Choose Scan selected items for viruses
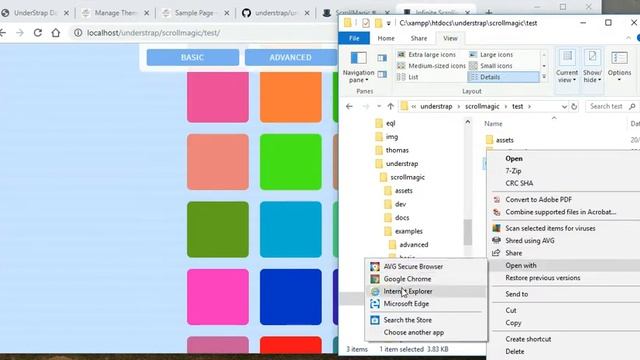Viewport: 640px width, 360px height. (x=550, y=228)
